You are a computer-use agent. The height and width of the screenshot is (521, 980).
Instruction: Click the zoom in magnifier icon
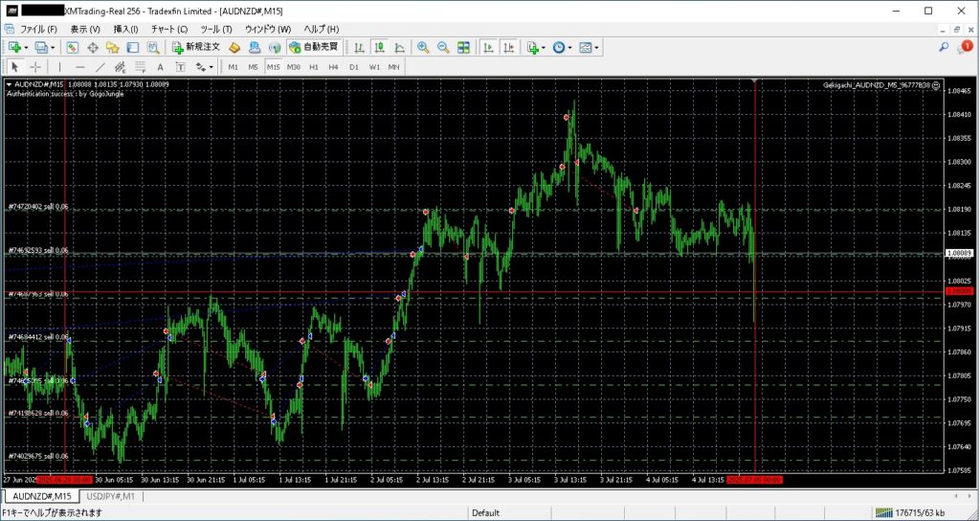pos(424,47)
